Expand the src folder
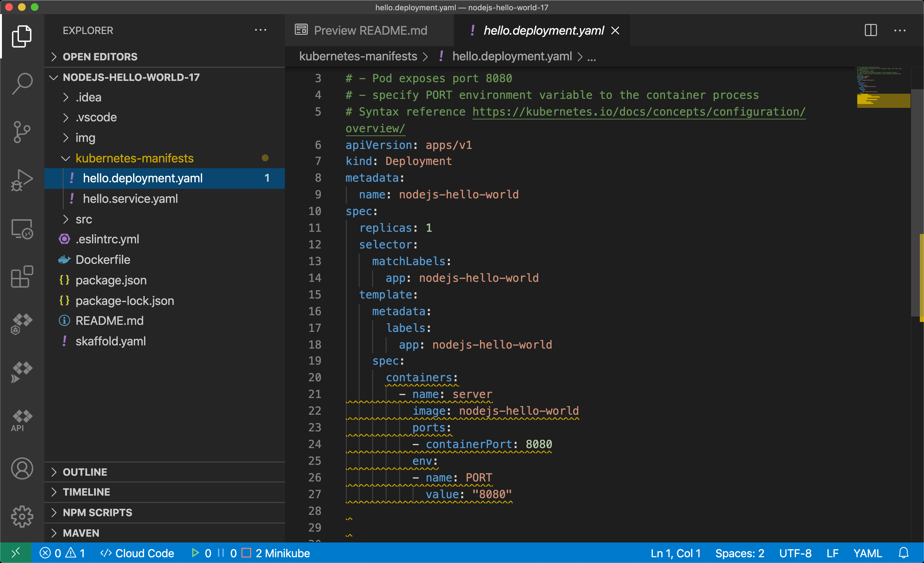 coord(83,219)
